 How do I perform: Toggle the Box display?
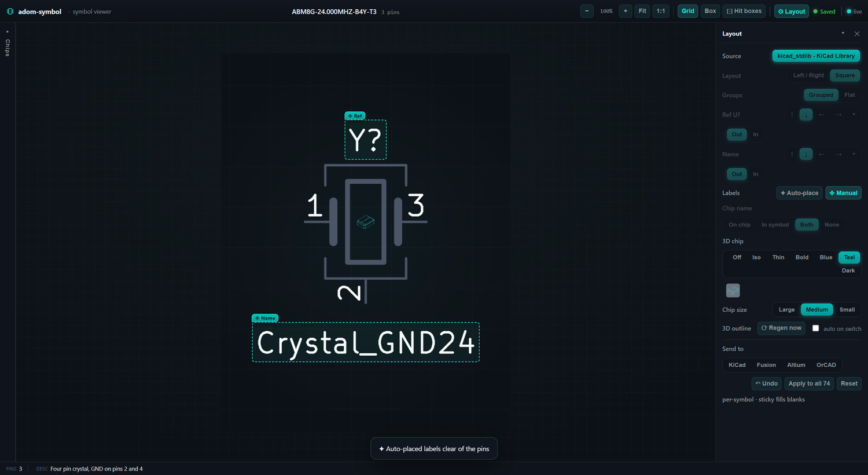coord(711,11)
